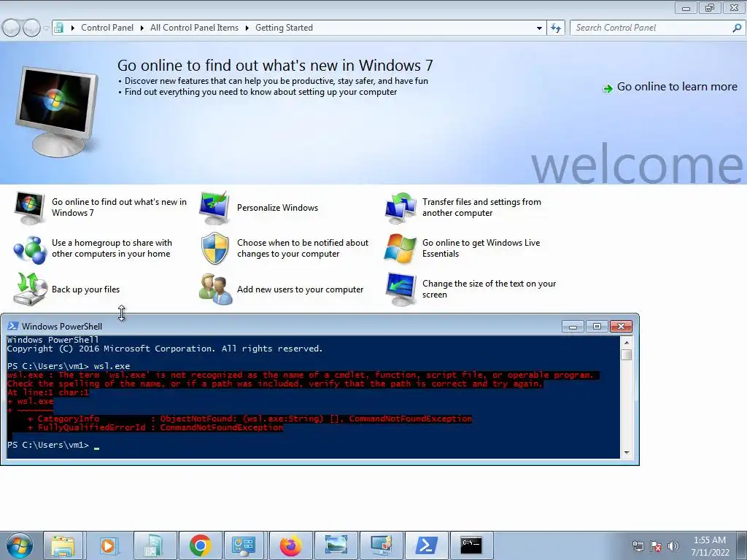The image size is (747, 560).
Task: Open 'Transfer files and settings from another computer'
Action: [x=481, y=207]
